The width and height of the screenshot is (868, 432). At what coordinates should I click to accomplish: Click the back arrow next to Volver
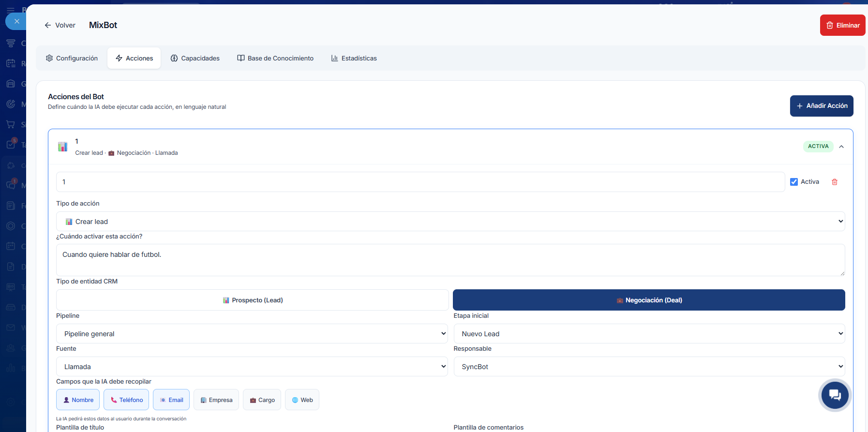click(47, 25)
